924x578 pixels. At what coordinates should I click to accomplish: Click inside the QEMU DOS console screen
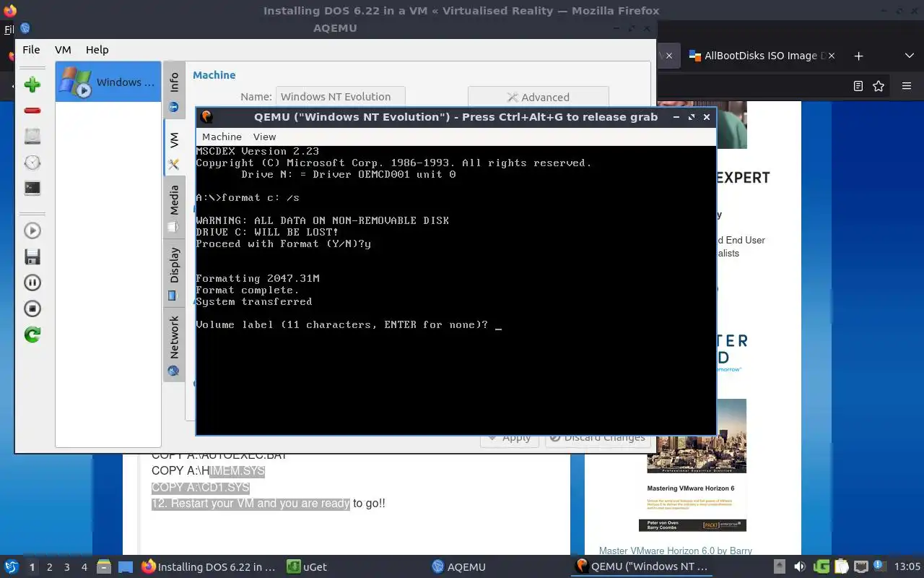pyautogui.click(x=456, y=289)
